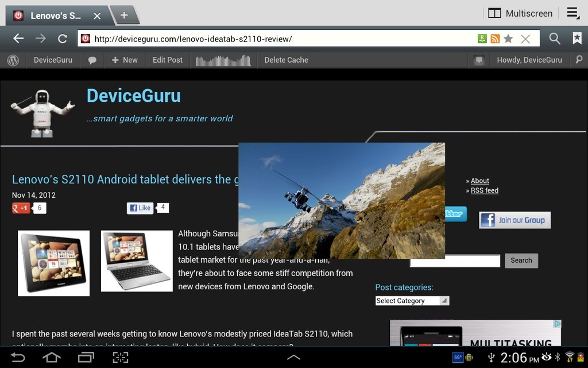This screenshot has width=588, height=368.
Task: Tap the Wi-Fi status icon
Action: pos(570,356)
